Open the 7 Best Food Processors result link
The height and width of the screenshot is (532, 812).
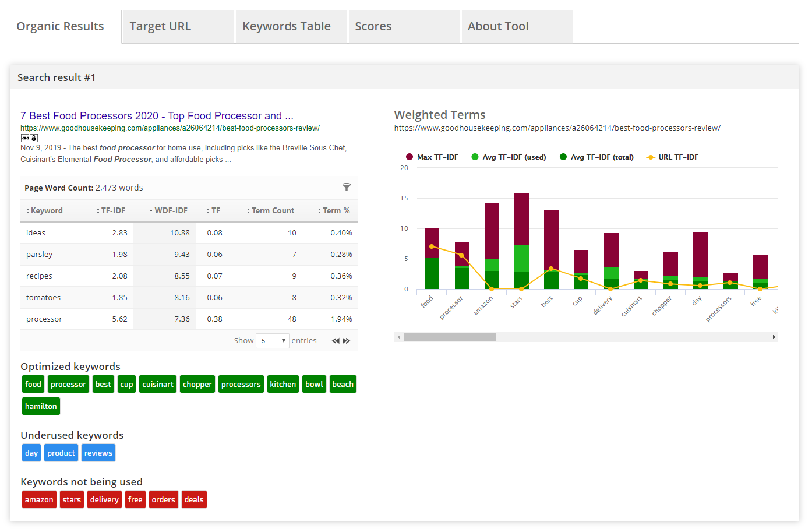pos(157,116)
